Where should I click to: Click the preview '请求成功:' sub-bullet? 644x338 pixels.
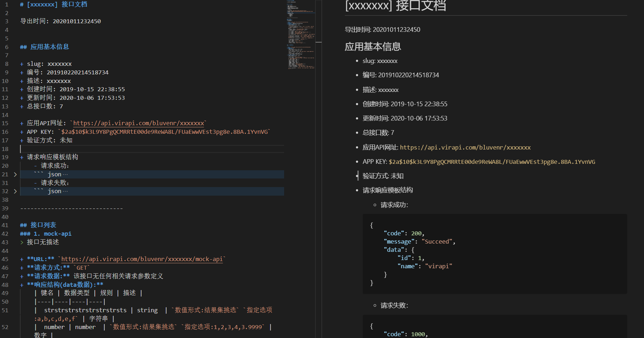point(394,205)
